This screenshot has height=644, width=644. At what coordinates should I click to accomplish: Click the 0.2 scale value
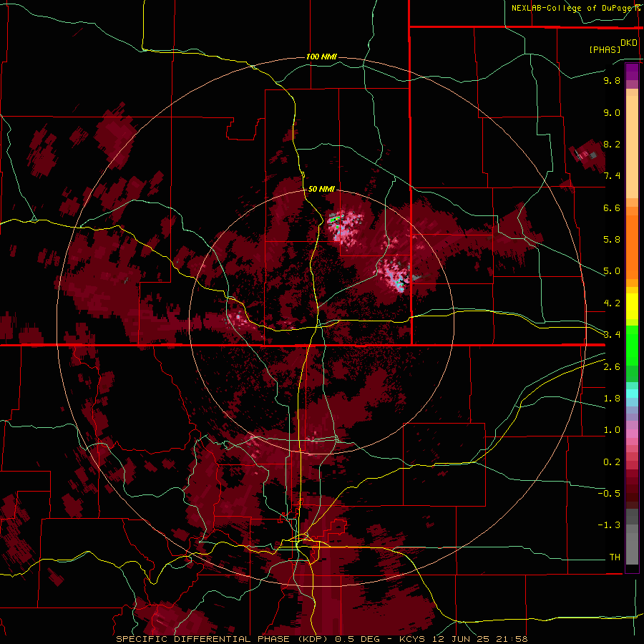[612, 462]
